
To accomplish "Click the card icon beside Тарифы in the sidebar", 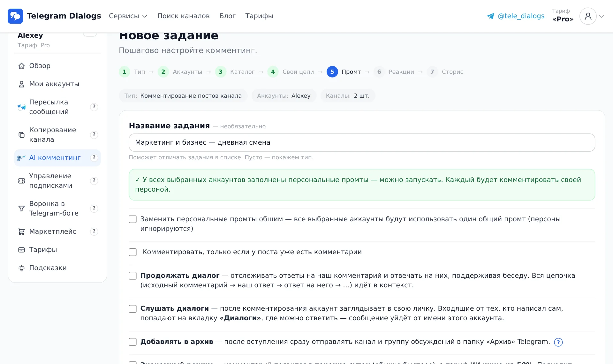I will click(21, 250).
